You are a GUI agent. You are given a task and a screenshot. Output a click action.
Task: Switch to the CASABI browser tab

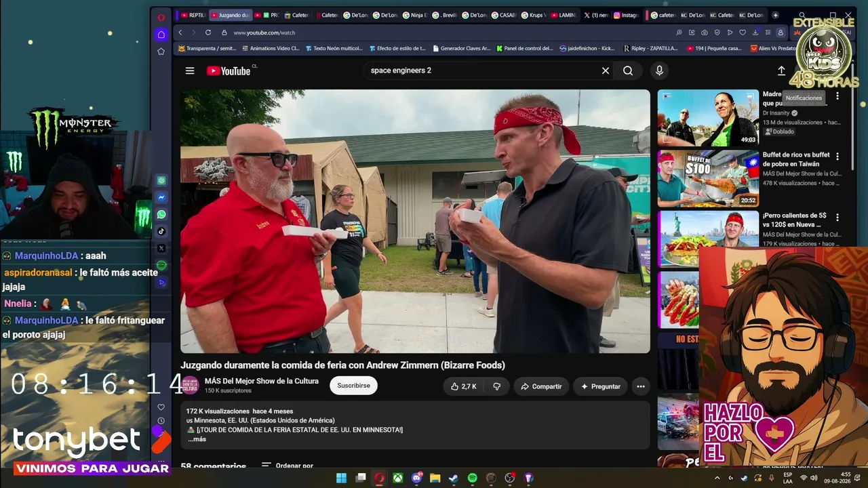(x=504, y=15)
